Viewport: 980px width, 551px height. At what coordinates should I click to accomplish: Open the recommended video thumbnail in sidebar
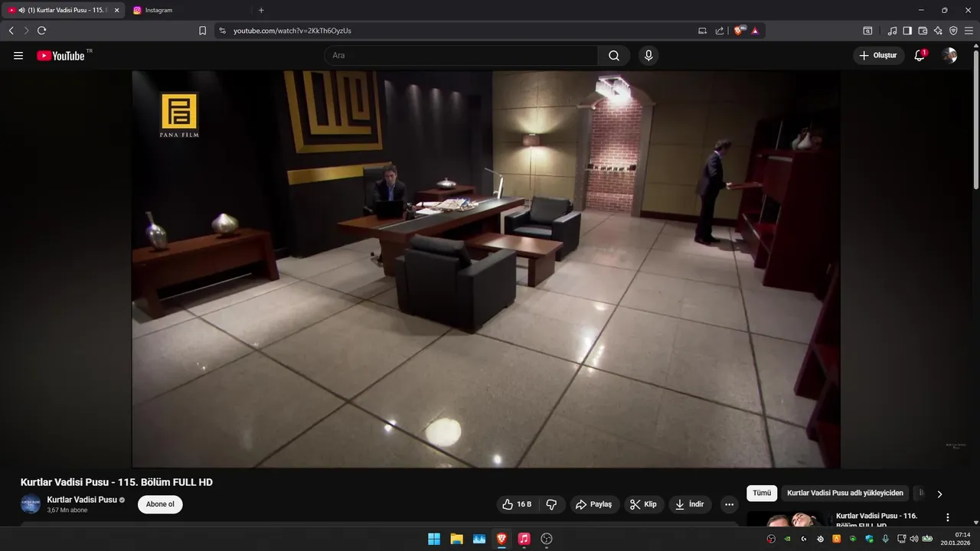[x=788, y=519]
